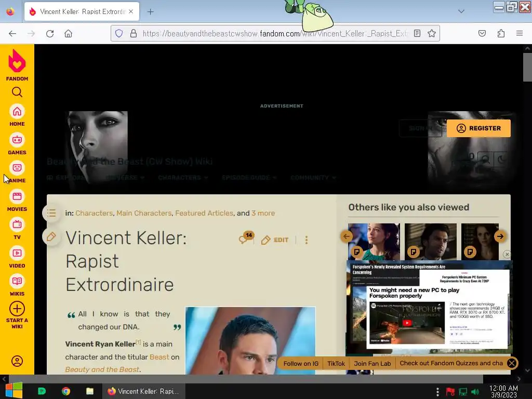
Task: Click the vertical page scrollbar thumb
Action: click(x=527, y=67)
